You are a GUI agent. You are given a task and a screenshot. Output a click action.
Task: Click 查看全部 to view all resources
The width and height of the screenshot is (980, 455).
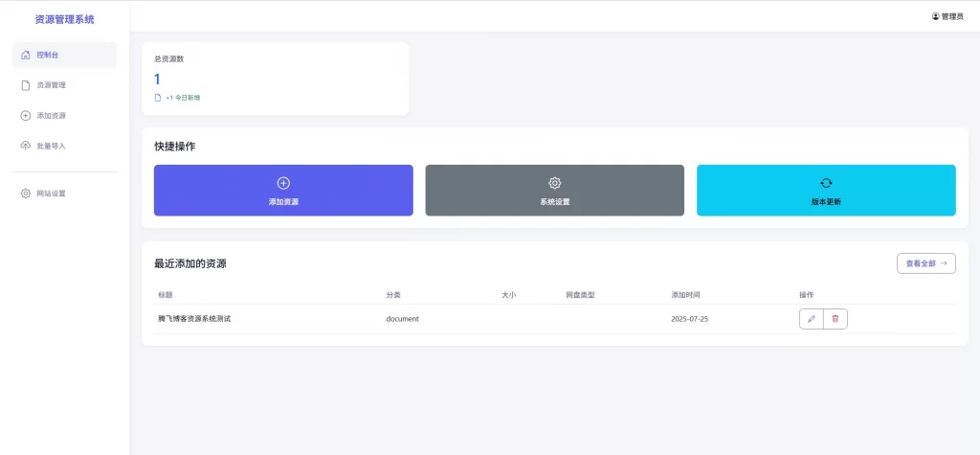pyautogui.click(x=926, y=263)
